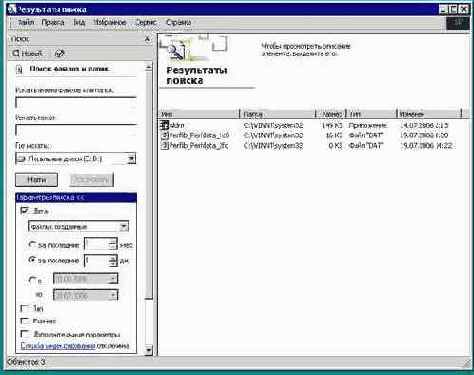474x375 pixels.
Task: Open the Сервис menu
Action: pos(146,23)
